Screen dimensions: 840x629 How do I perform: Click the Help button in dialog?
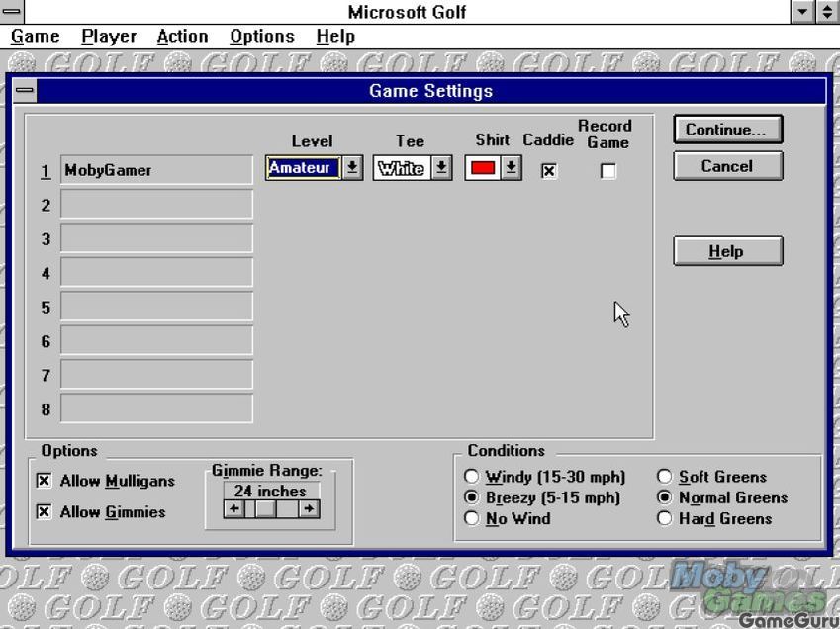(x=727, y=251)
